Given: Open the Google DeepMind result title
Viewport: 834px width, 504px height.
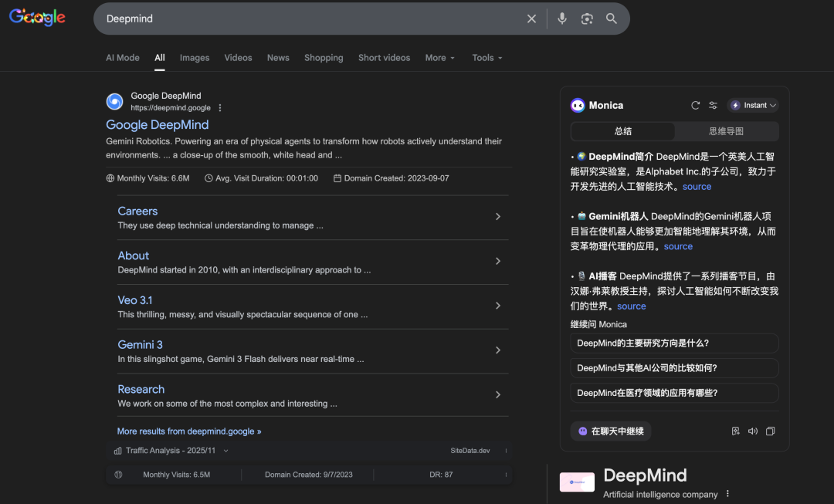Looking at the screenshot, I should pos(158,125).
